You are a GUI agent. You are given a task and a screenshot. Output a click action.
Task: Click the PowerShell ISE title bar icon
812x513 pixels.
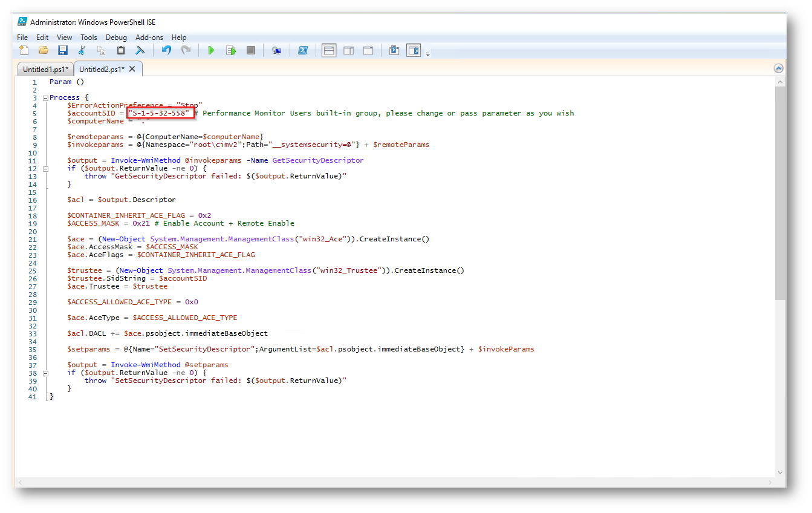click(x=22, y=22)
